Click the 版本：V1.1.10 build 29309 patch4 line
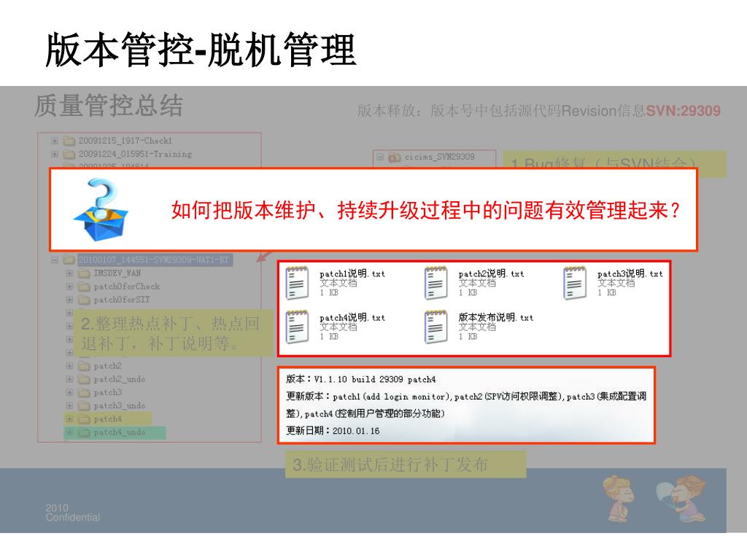Screen dimensions: 747x560 click(360, 379)
